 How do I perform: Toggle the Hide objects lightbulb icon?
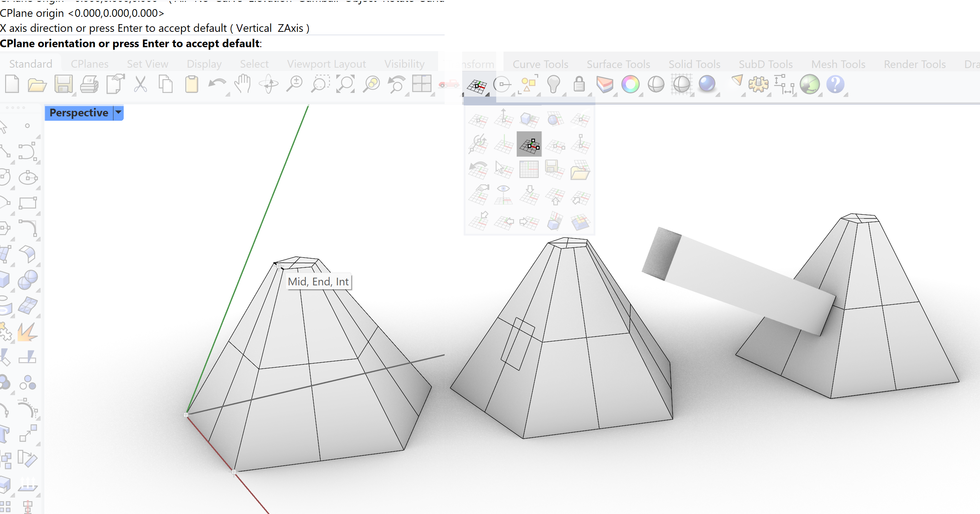(x=554, y=85)
